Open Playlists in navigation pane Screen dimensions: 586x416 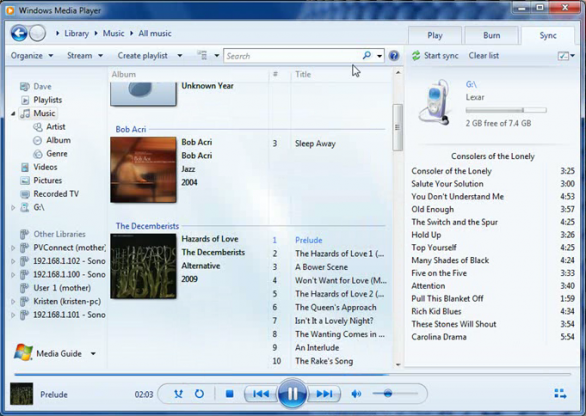(x=47, y=100)
